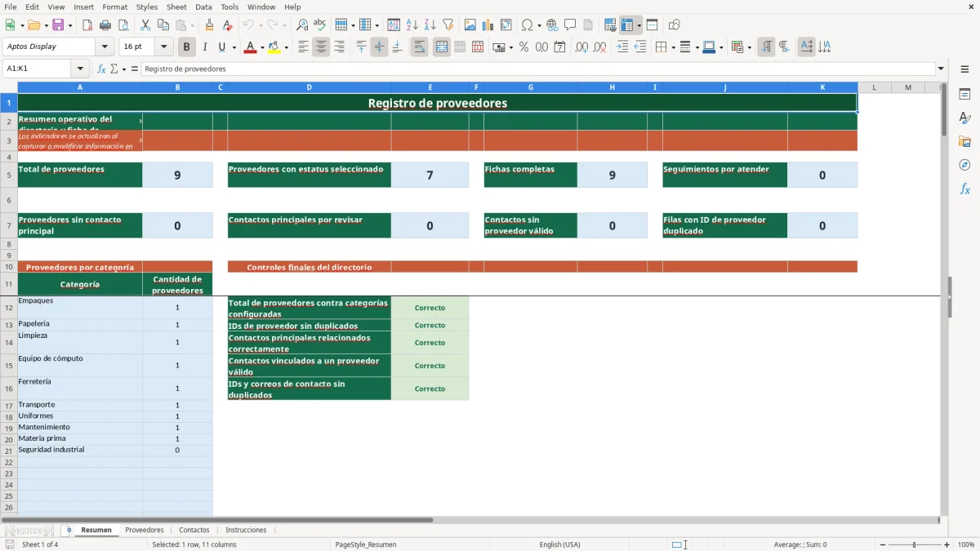
Task: Open background color dropdown arrow
Action: tap(286, 47)
